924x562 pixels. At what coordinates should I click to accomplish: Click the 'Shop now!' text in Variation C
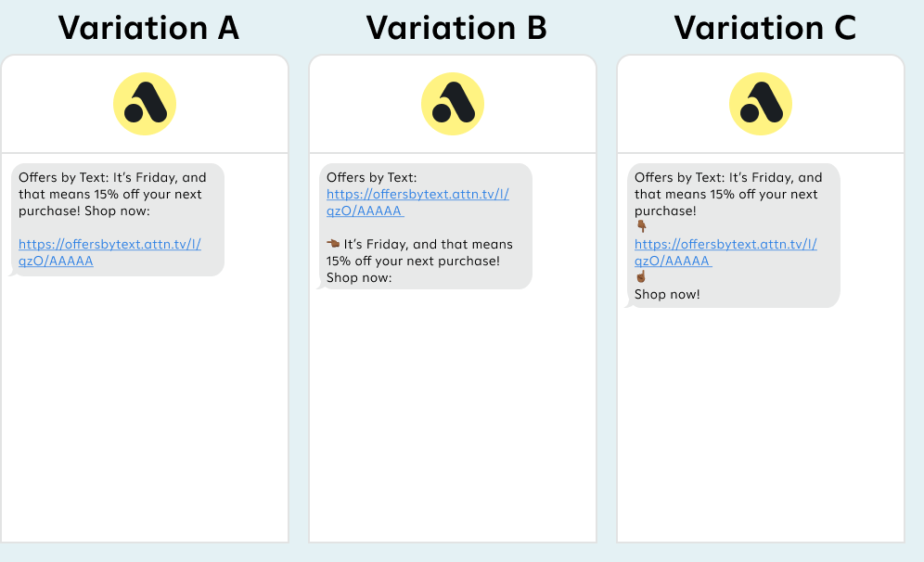pos(667,294)
